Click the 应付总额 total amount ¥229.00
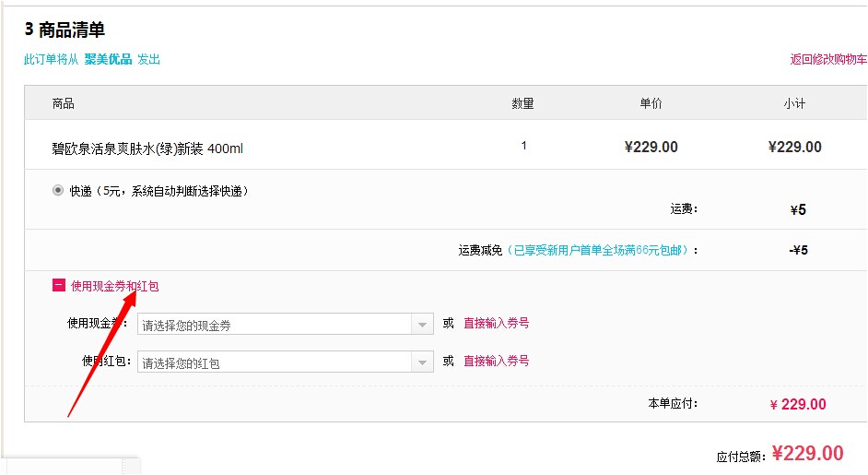 [x=807, y=454]
